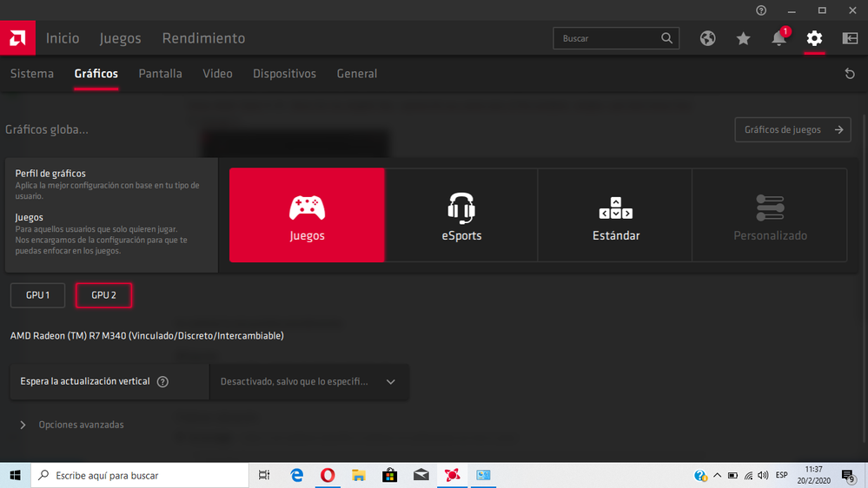868x488 pixels.
Task: Click the help question mark in title bar
Action: 761,10
